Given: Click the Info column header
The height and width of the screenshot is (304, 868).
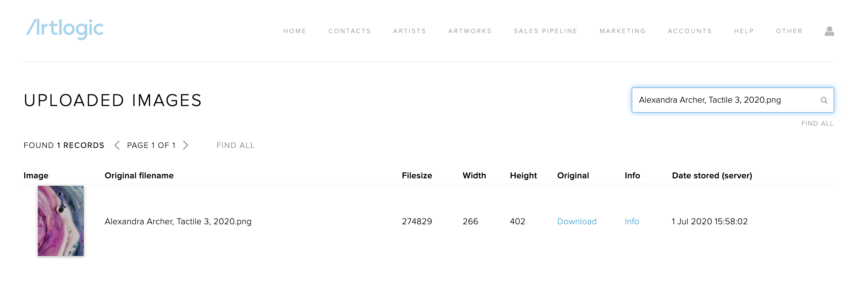Looking at the screenshot, I should point(632,176).
